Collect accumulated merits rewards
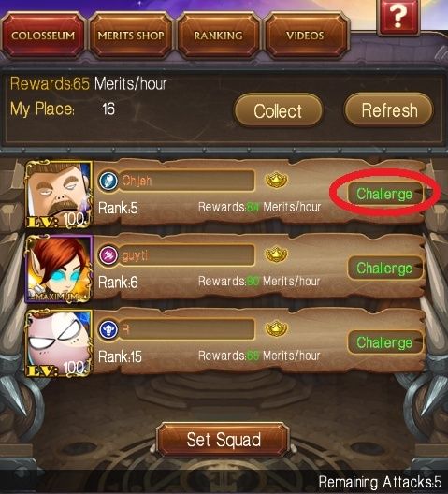 pos(278,110)
